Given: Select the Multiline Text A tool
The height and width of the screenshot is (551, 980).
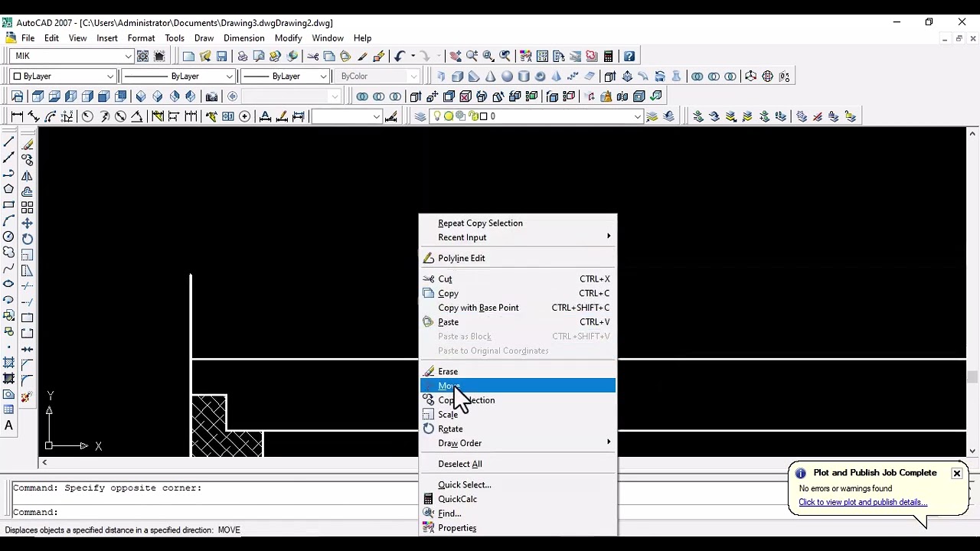Looking at the screenshot, I should [x=9, y=425].
